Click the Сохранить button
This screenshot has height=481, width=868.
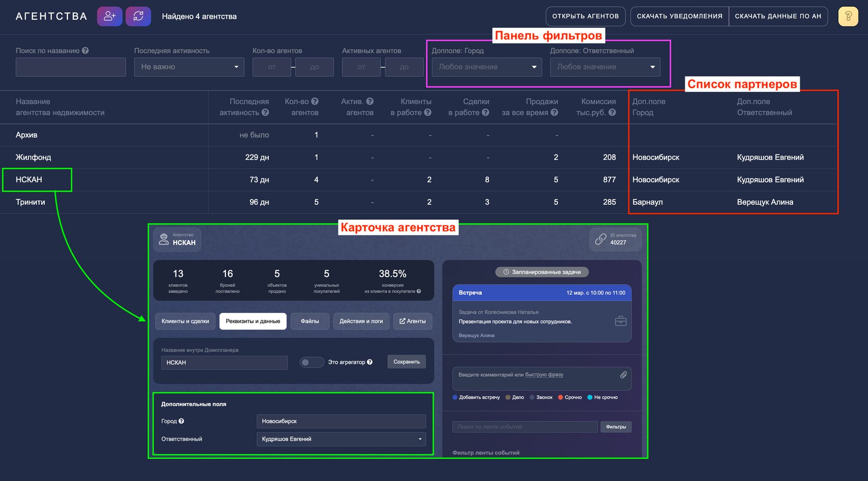click(x=406, y=362)
